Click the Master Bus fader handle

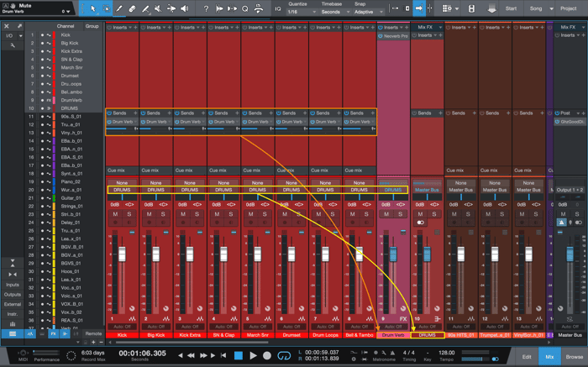570,254
